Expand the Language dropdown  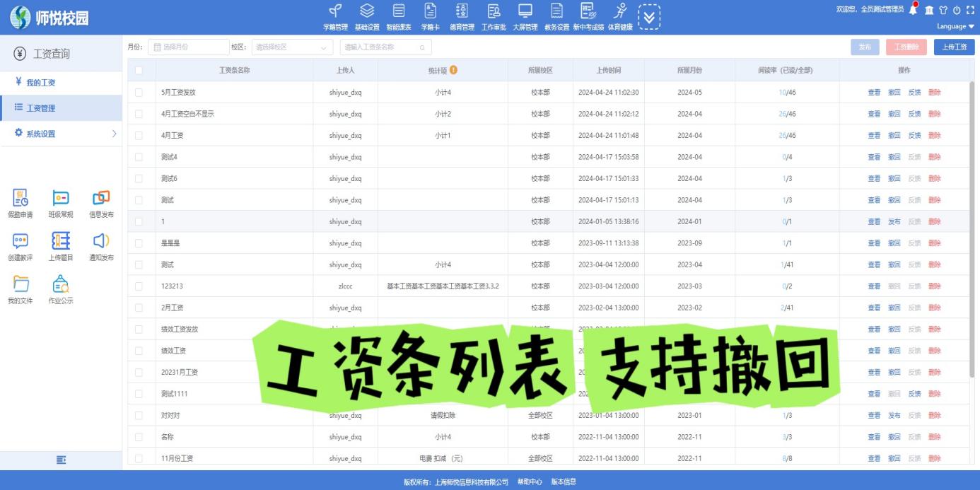point(955,26)
